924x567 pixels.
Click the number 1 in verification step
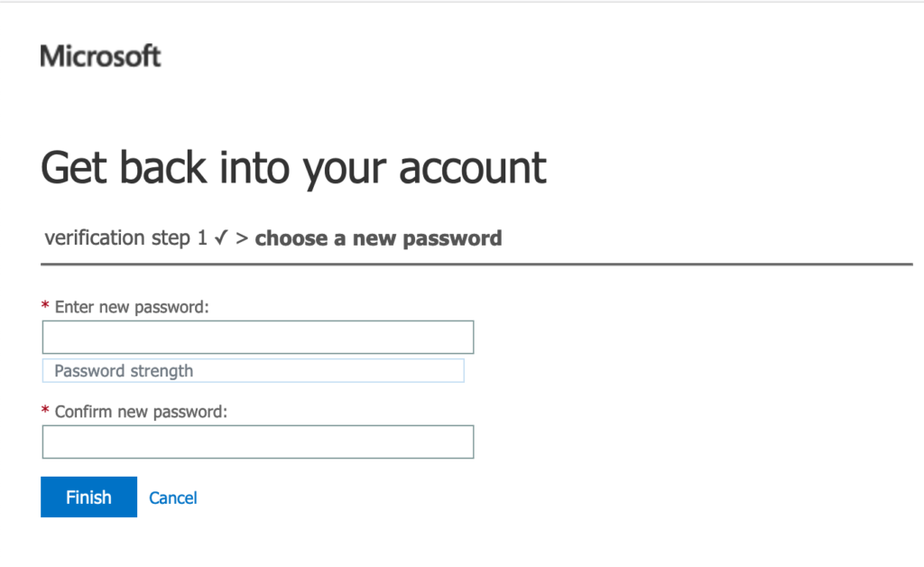click(x=202, y=238)
